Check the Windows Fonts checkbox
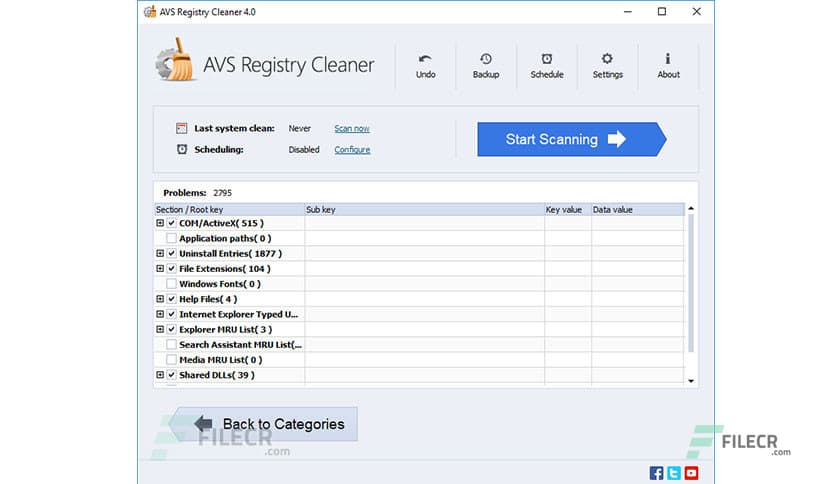836x484 pixels. [171, 284]
